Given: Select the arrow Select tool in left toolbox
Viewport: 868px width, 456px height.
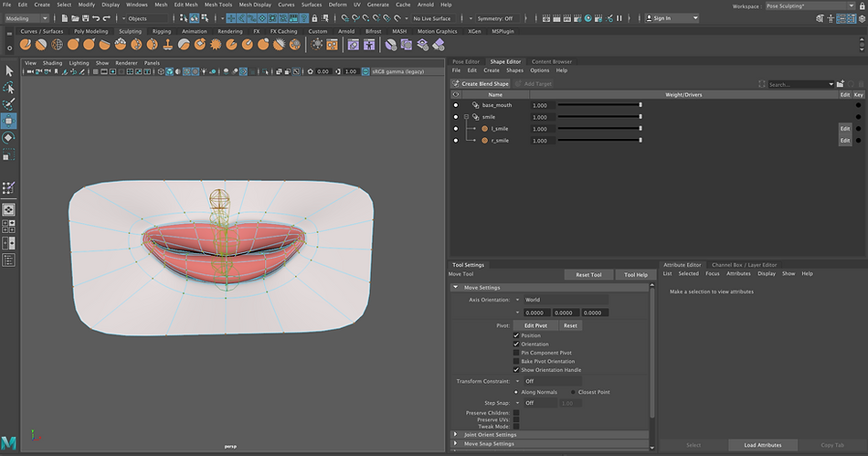Looking at the screenshot, I should pos(9,71).
